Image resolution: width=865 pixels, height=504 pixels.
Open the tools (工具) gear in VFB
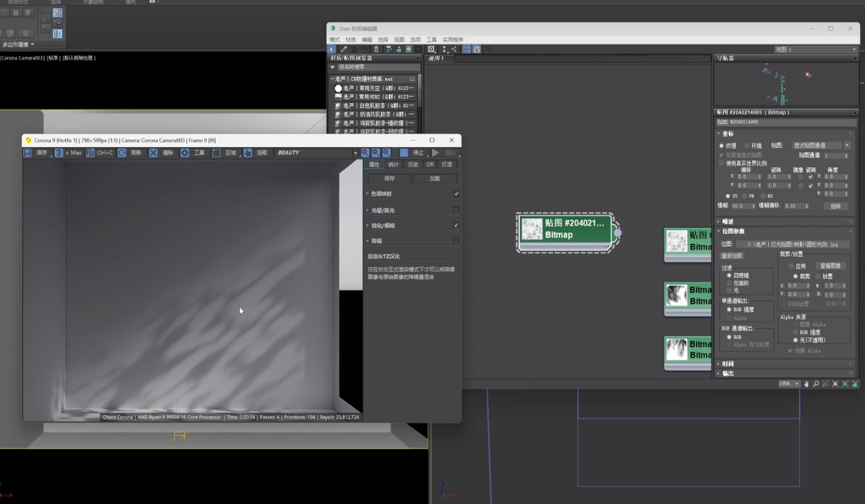tap(185, 153)
